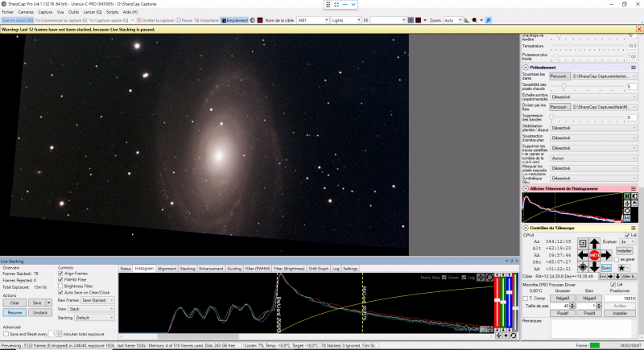
Task: Click the Sensibilité des pixels chauds slider
Action: (588, 87)
